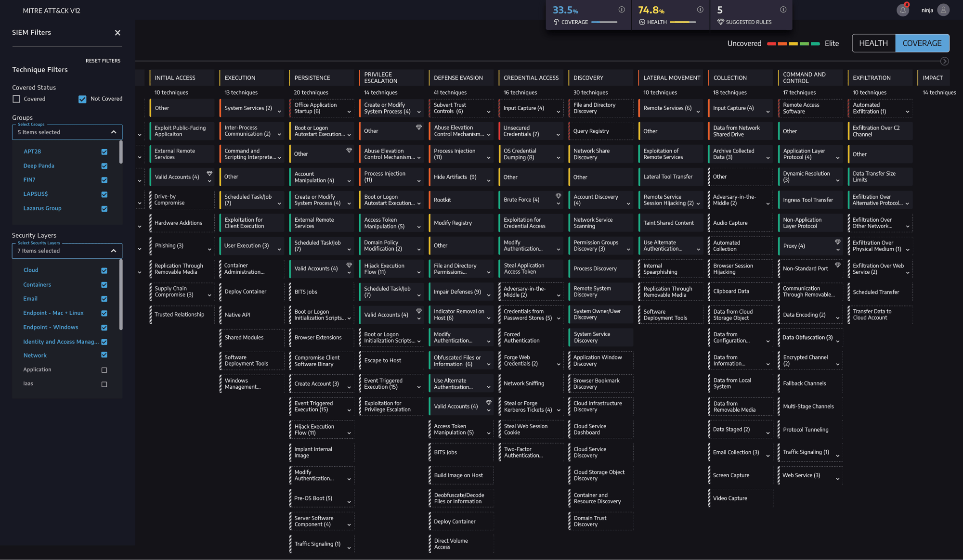Uncheck the Deep Panda group checkbox
This screenshot has width=963, height=560.
pos(104,166)
